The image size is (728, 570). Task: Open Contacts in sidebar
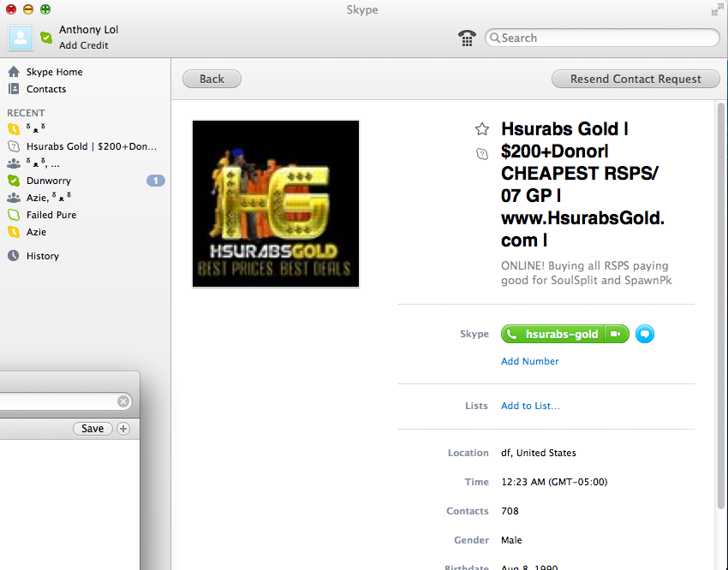point(46,89)
